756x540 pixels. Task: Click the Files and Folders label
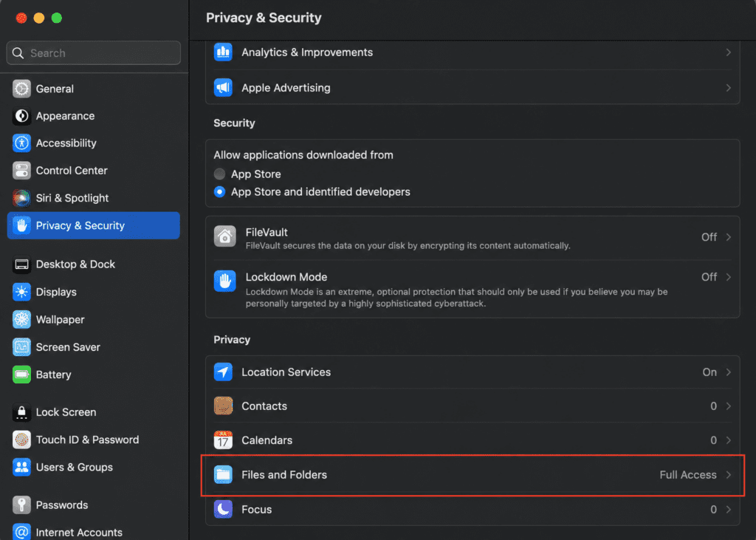284,475
